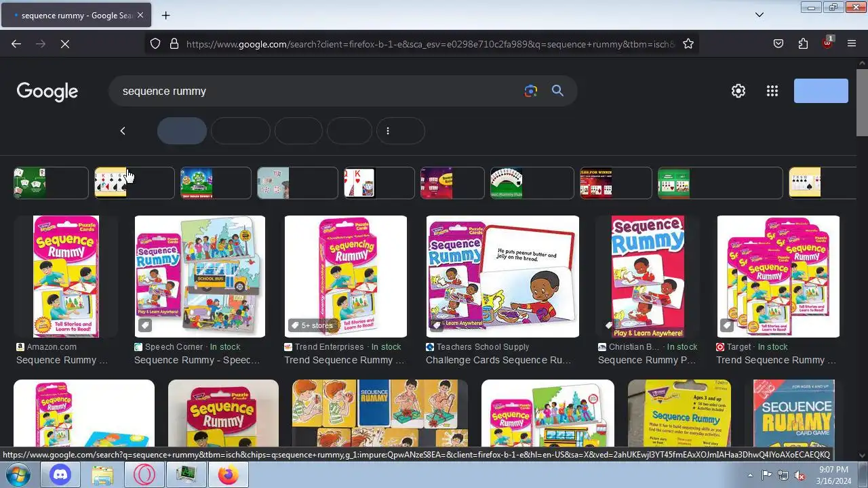Image resolution: width=868 pixels, height=488 pixels.
Task: Show hidden system tray icons
Action: tap(750, 475)
